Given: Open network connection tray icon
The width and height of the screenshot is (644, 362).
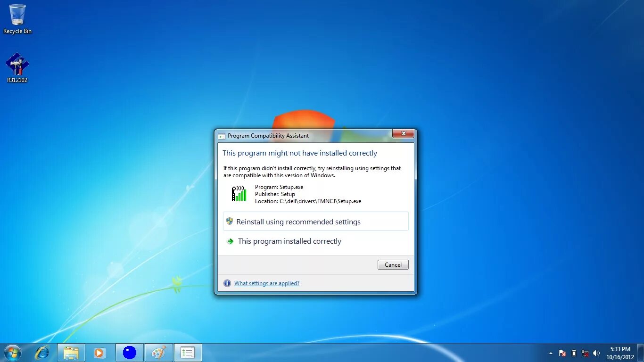Looking at the screenshot, I should (585, 353).
